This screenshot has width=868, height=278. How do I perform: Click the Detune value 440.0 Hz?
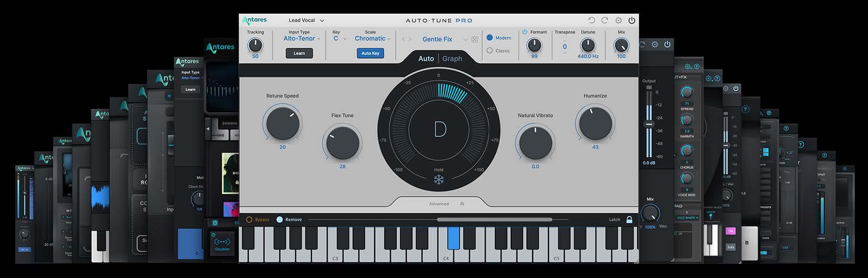point(588,56)
